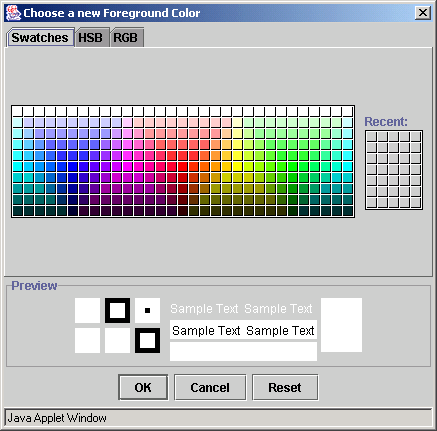Pick the pure green swatch
Screen dimensions: 437x431
[x=292, y=166]
